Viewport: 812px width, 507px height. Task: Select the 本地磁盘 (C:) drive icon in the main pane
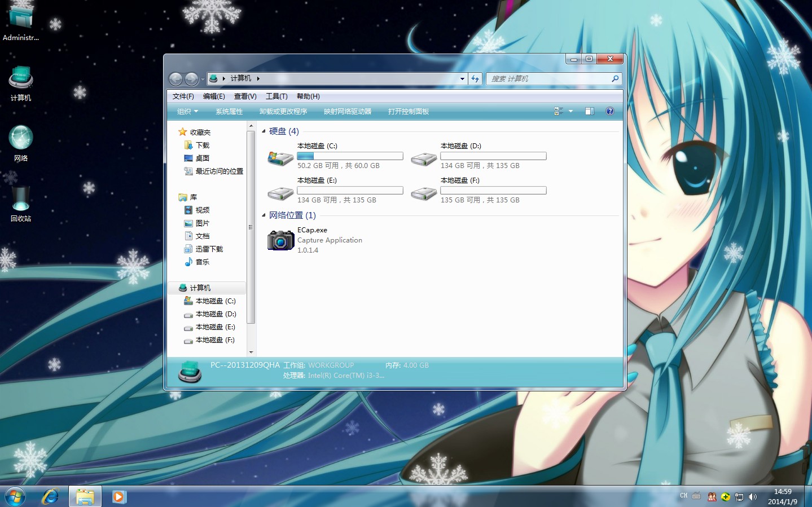point(280,158)
